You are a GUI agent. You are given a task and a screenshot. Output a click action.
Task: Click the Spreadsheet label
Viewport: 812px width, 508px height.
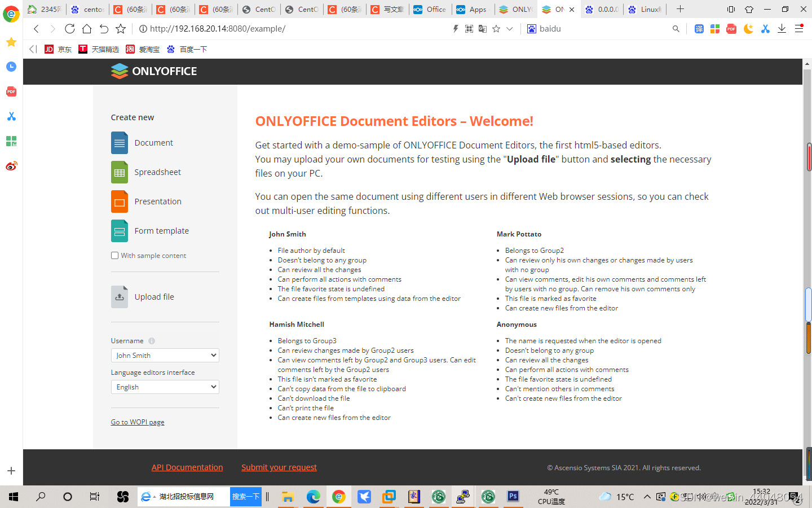pyautogui.click(x=158, y=172)
